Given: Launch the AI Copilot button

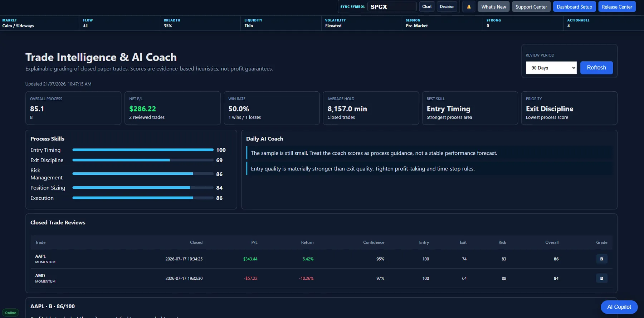Looking at the screenshot, I should pos(619,307).
